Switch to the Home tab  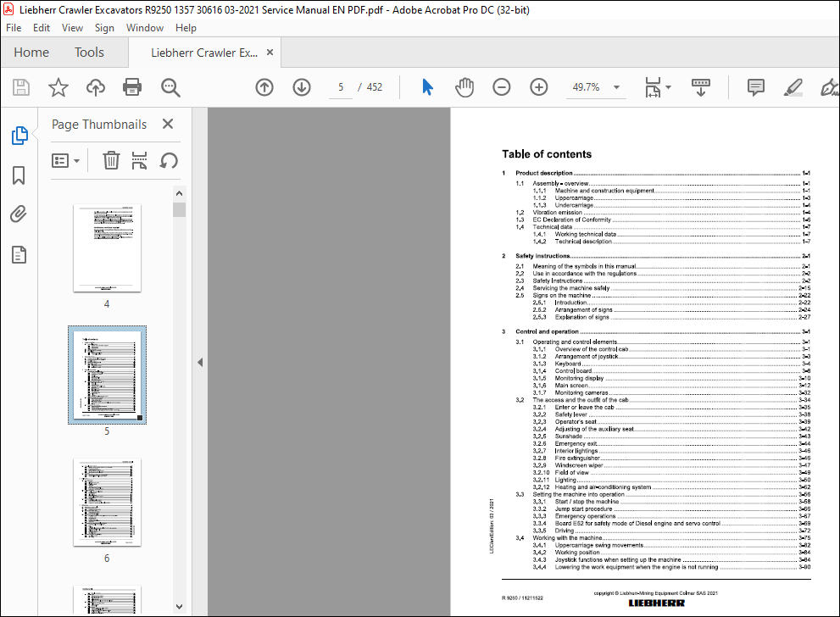pyautogui.click(x=31, y=52)
